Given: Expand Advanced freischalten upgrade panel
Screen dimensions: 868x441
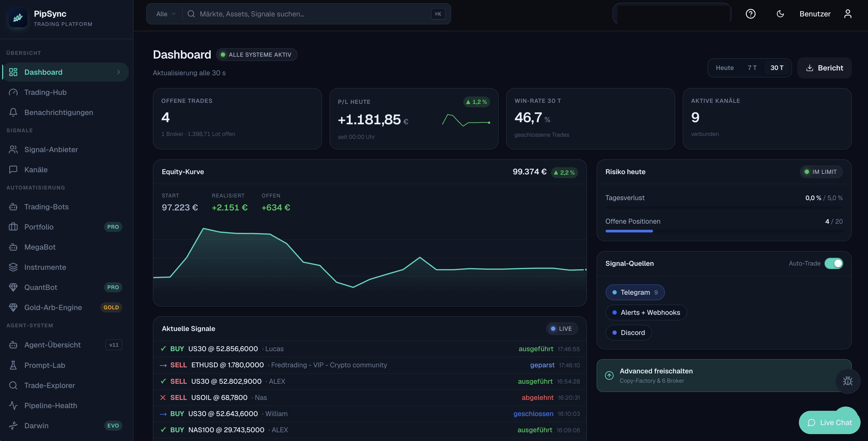Looking at the screenshot, I should (x=724, y=376).
